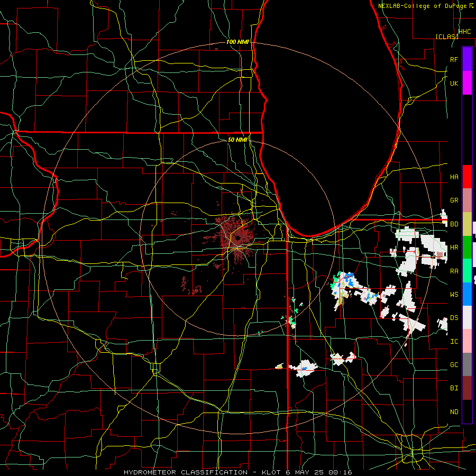Click the HA legend label
This screenshot has height=476, width=476.
click(x=454, y=177)
